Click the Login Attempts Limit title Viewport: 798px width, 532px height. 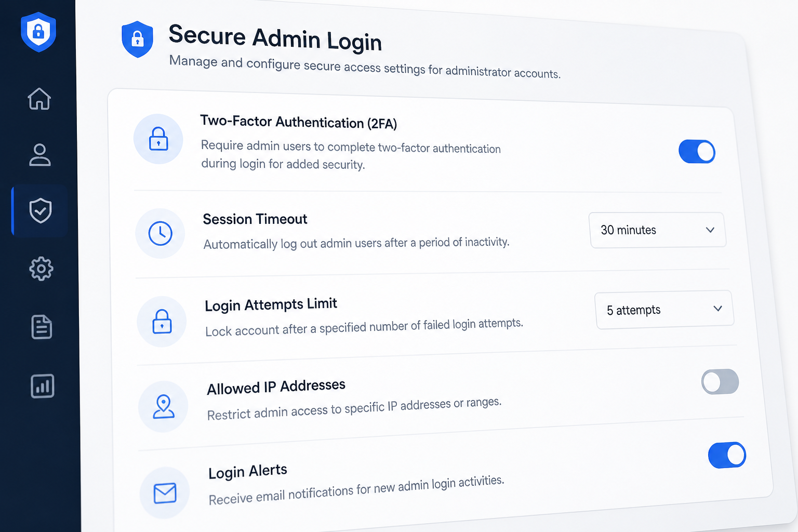(271, 304)
